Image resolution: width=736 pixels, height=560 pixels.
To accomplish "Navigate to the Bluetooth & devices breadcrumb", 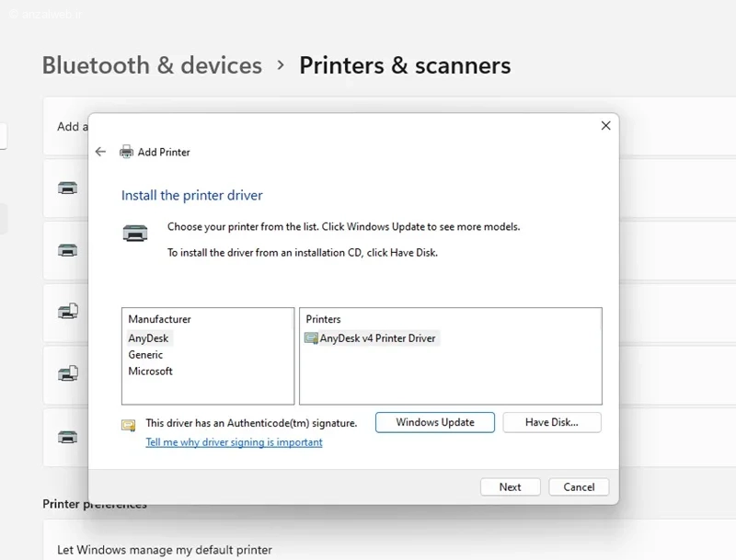I will click(x=152, y=65).
